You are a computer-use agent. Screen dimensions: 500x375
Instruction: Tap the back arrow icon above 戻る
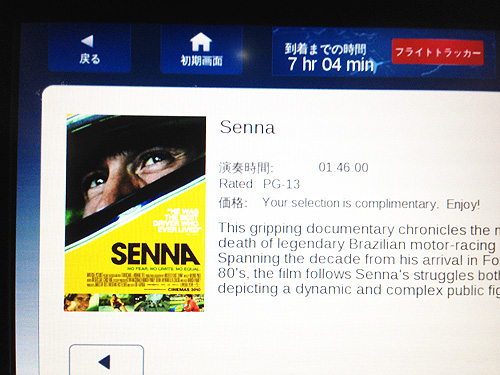pos(87,41)
